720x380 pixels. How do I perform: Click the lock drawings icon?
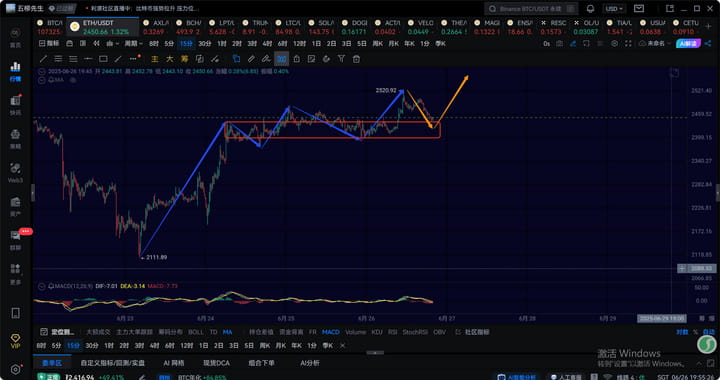297,59
